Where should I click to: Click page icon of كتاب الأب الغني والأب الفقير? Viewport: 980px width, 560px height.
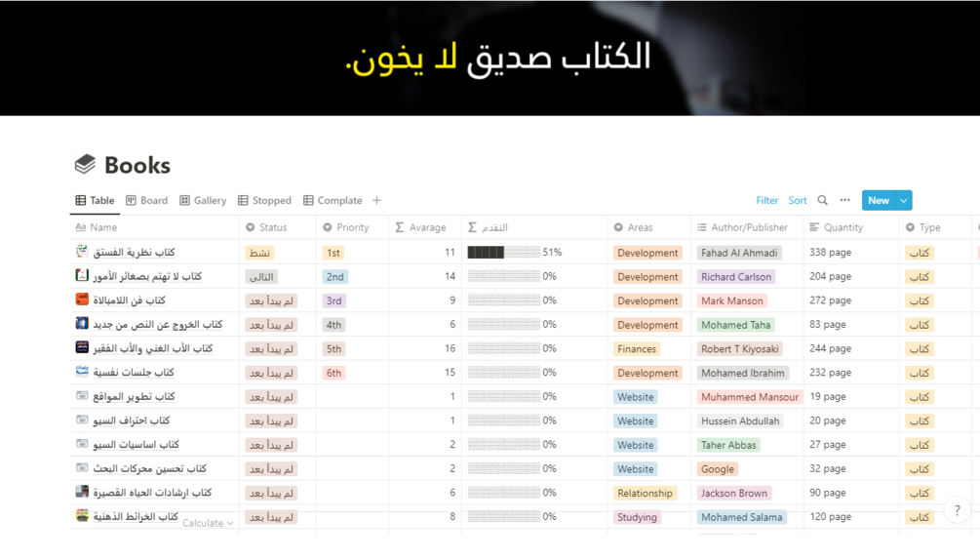click(x=82, y=347)
